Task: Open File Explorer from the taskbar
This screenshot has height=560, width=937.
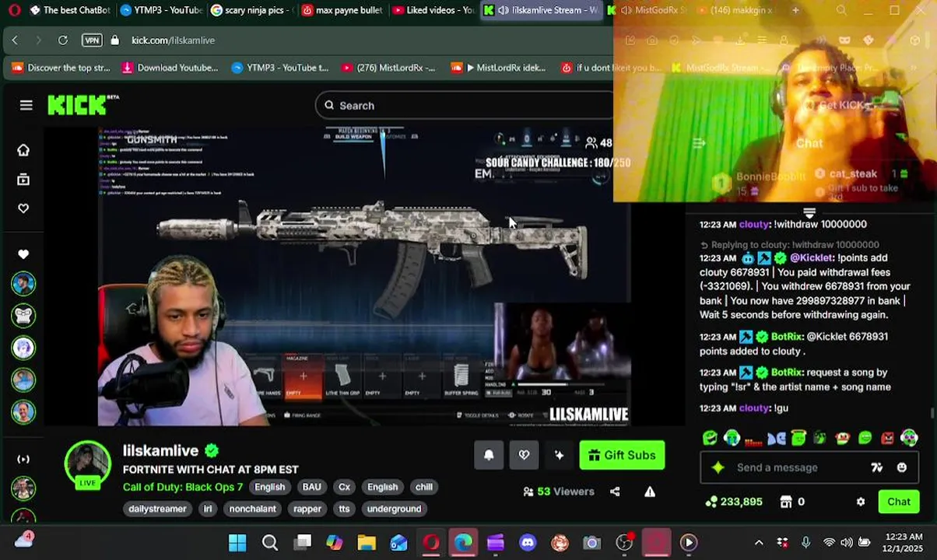Action: point(367,543)
